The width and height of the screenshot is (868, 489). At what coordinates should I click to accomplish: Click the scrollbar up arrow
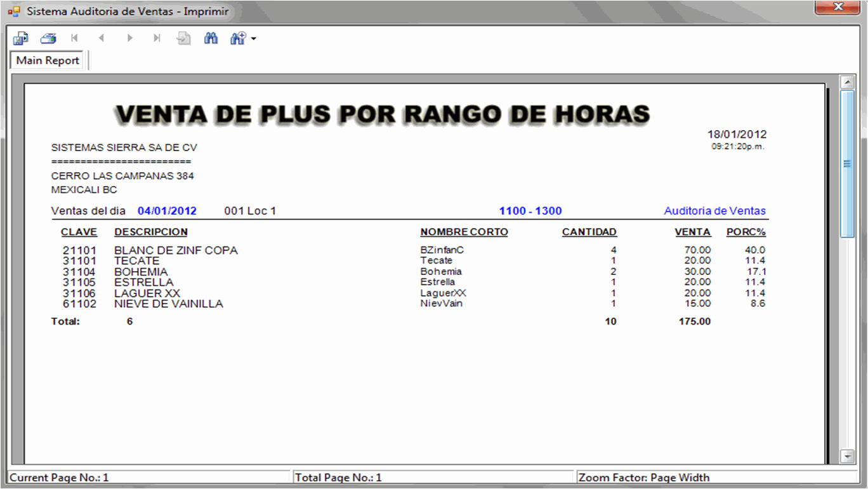click(847, 83)
